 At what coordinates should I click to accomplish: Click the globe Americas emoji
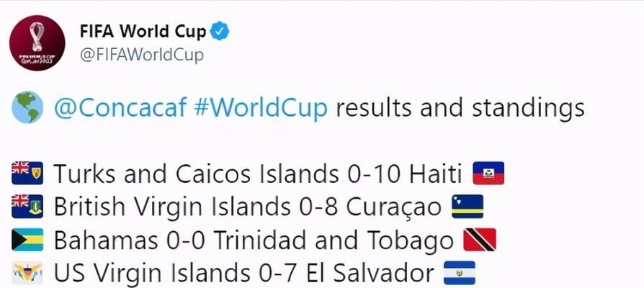[27, 107]
